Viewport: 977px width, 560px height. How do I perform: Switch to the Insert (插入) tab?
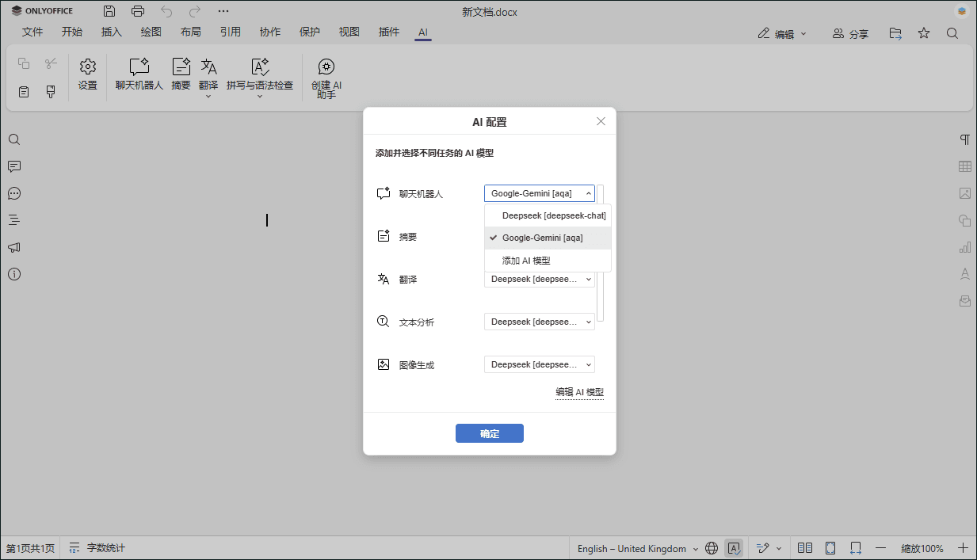pos(112,32)
